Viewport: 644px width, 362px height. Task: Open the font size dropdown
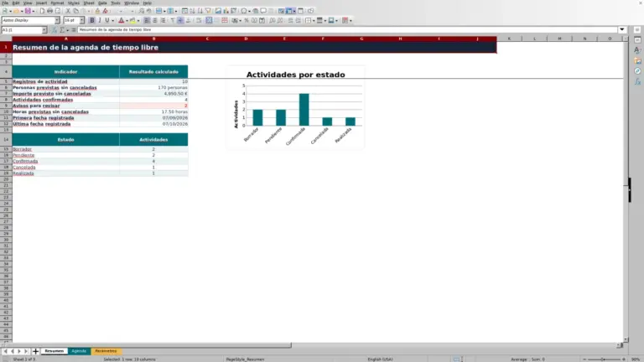tap(81, 20)
